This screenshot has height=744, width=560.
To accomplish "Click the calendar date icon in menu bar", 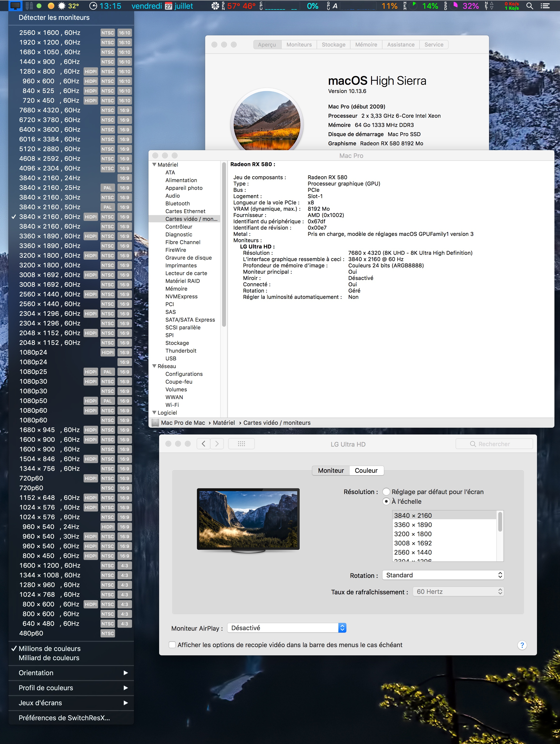I will click(x=169, y=6).
